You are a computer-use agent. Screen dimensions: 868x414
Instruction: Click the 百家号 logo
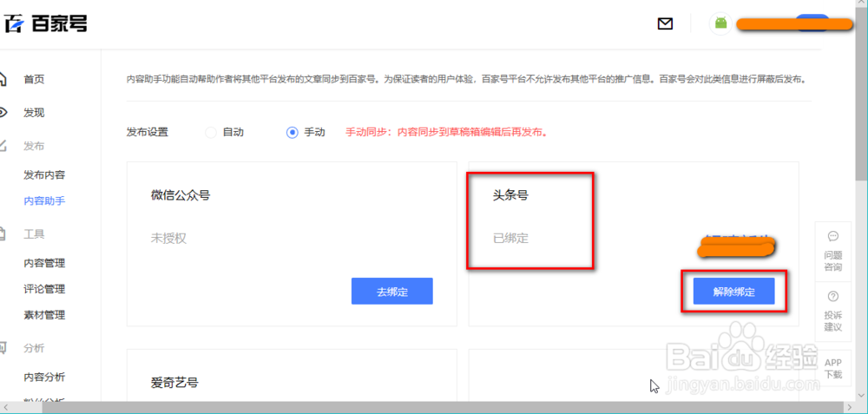click(44, 23)
